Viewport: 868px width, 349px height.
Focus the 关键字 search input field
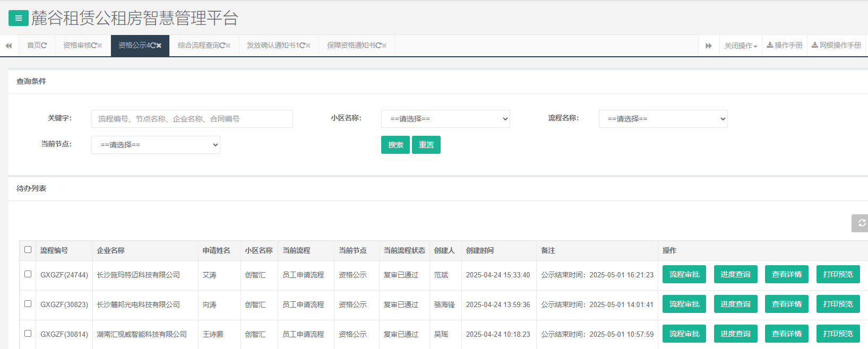[x=192, y=119]
